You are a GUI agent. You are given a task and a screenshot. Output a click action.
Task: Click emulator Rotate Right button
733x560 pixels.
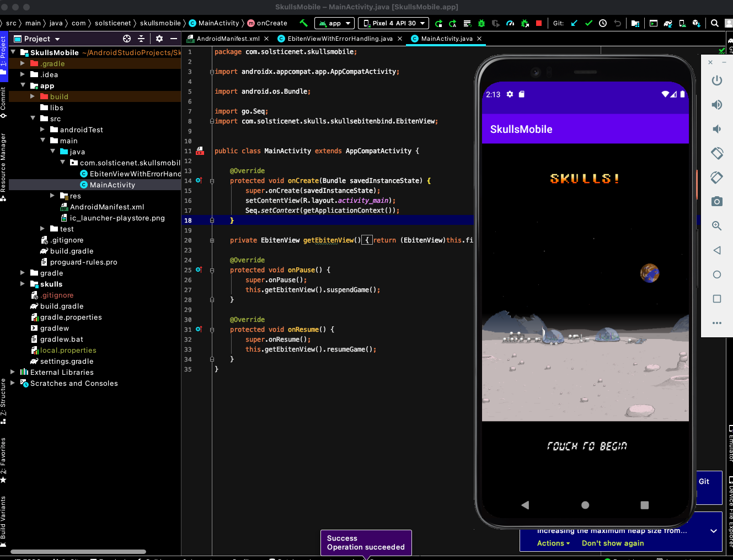pyautogui.click(x=717, y=177)
